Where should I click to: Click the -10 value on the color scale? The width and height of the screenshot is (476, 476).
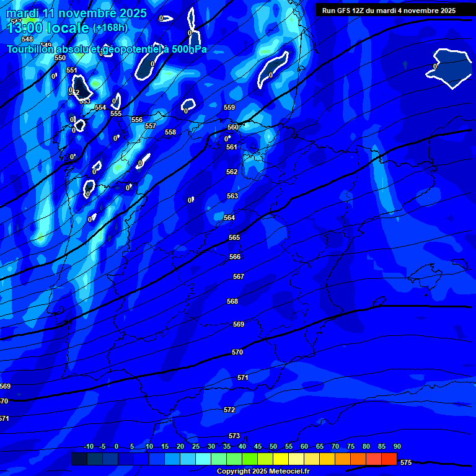click(x=89, y=447)
